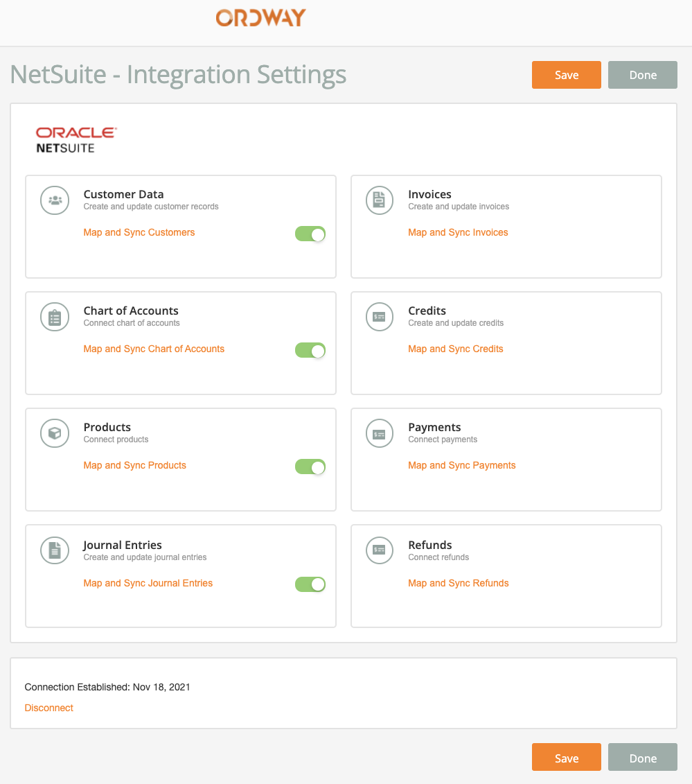Select the Invoices card heading
692x784 pixels.
click(429, 194)
